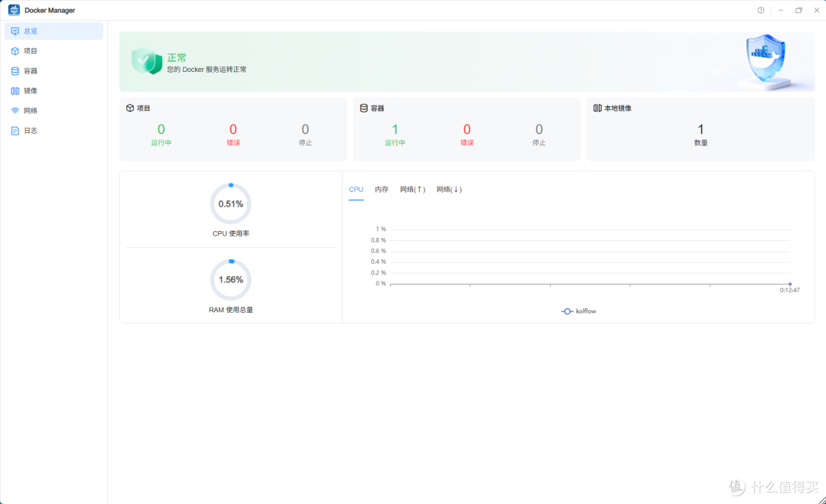Image resolution: width=826 pixels, height=504 pixels.
Task: Click the 1 % axis label
Action: 381,229
